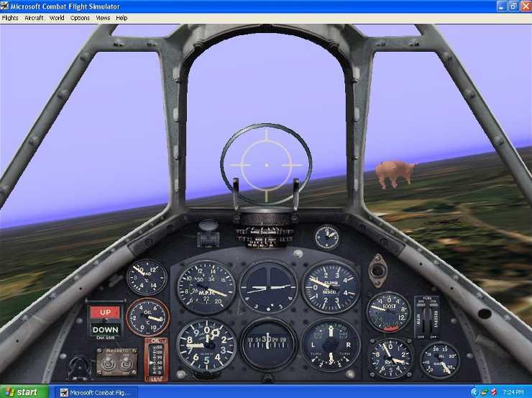532x398 pixels.
Task: Close the Combat Flight Simulator window
Action: 526,6
